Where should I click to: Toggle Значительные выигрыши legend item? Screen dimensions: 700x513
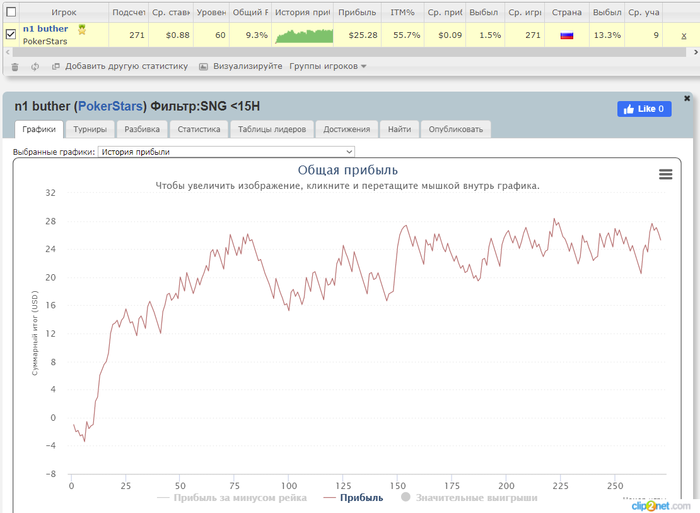469,498
